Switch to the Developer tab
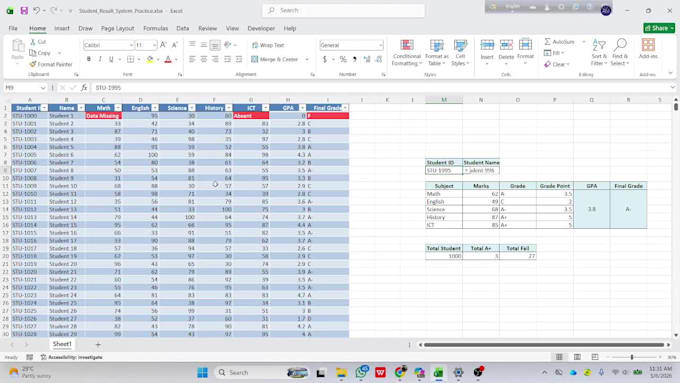 [x=261, y=28]
